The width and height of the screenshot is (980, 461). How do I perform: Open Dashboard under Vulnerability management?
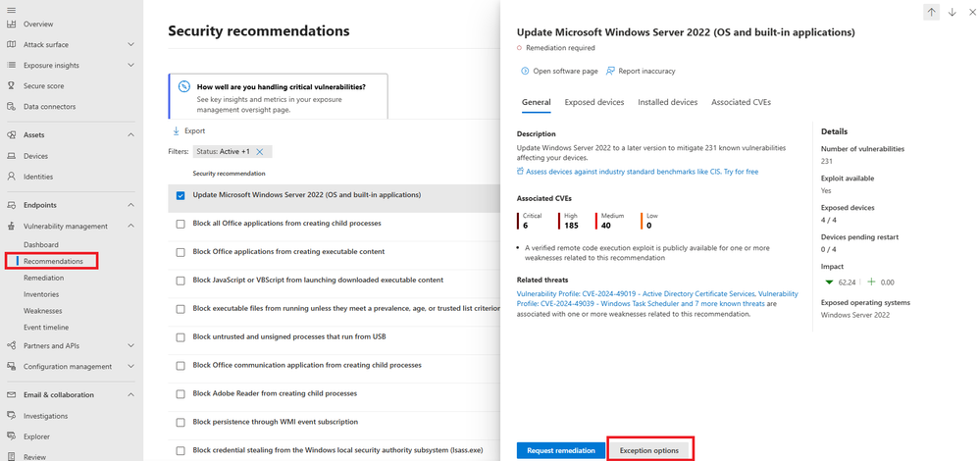tap(40, 245)
